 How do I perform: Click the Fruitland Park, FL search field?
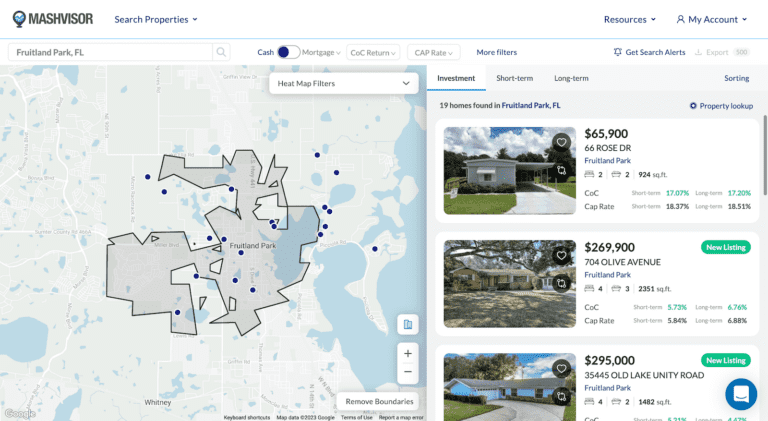pos(110,52)
